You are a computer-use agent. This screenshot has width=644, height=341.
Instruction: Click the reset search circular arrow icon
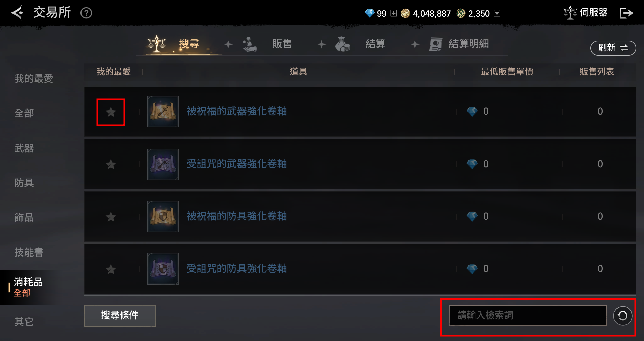pos(623,316)
